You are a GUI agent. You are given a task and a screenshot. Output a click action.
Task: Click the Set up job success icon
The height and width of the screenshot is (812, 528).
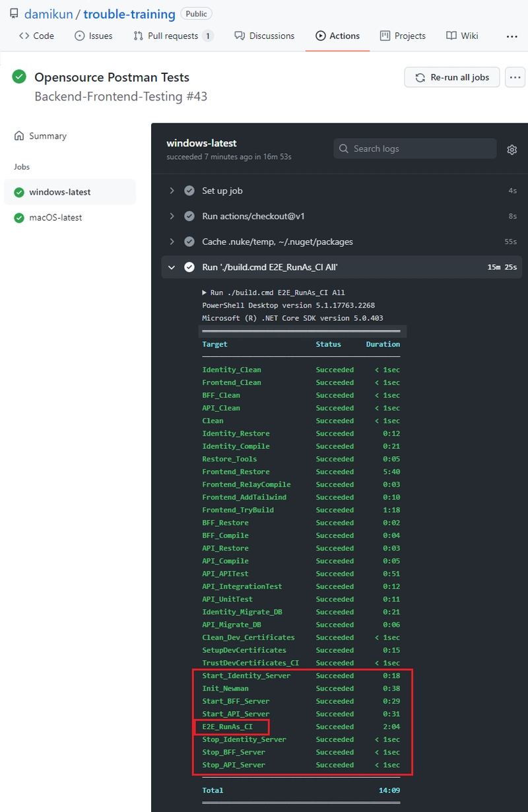coord(189,191)
